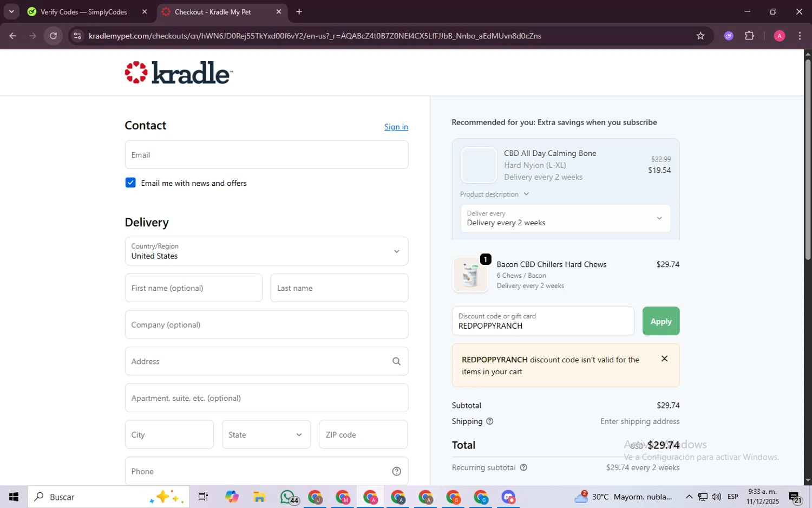Open the Extensions puzzle icon
The width and height of the screenshot is (812, 508).
(749, 36)
